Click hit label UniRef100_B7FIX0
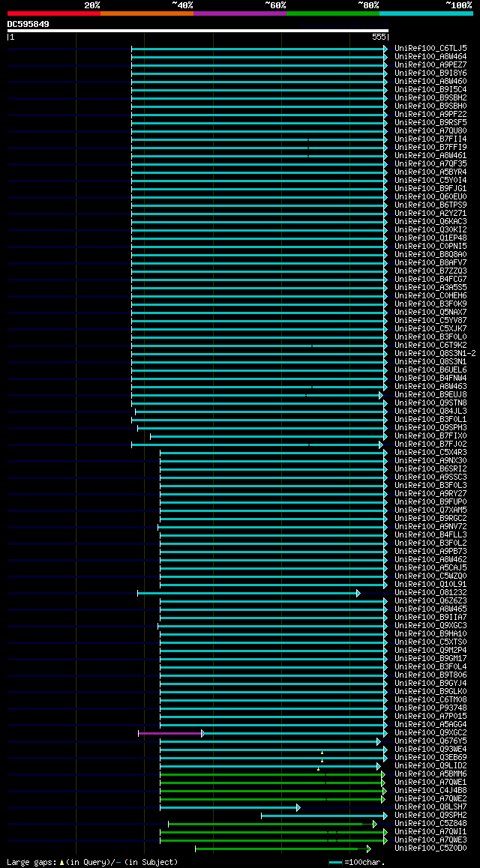This screenshot has height=868, width=480. 430,436
